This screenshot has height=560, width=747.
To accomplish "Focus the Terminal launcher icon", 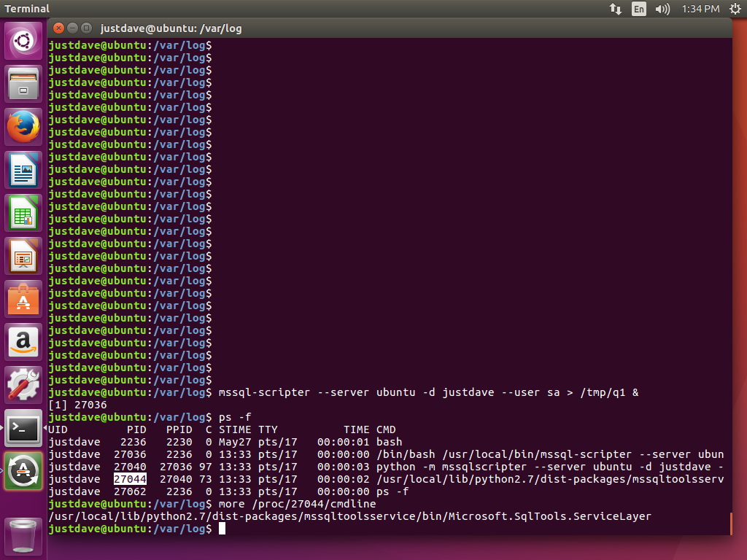I will [x=23, y=428].
